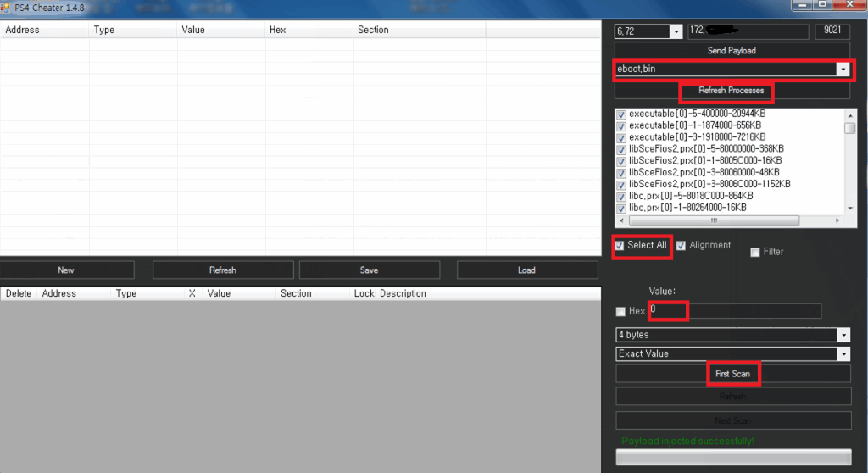Click the section list vertical scrollbar thumb
868x473 pixels.
point(850,128)
